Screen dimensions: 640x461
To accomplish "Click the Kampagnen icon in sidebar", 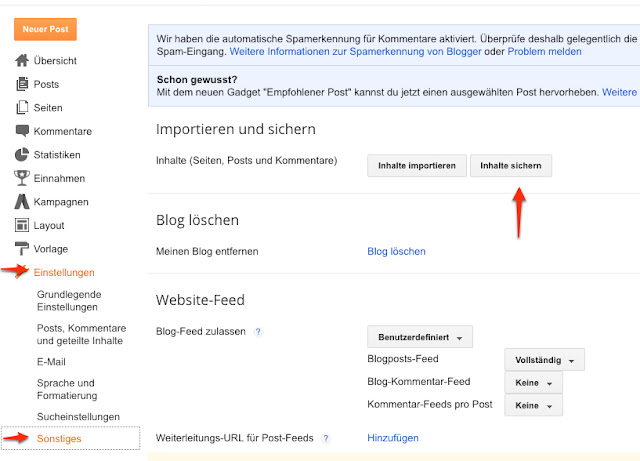I will 22,202.
